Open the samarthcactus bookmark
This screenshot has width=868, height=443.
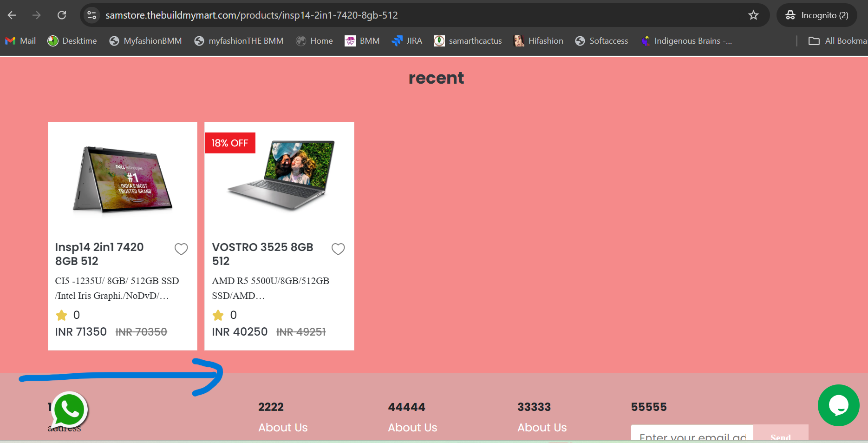click(468, 41)
